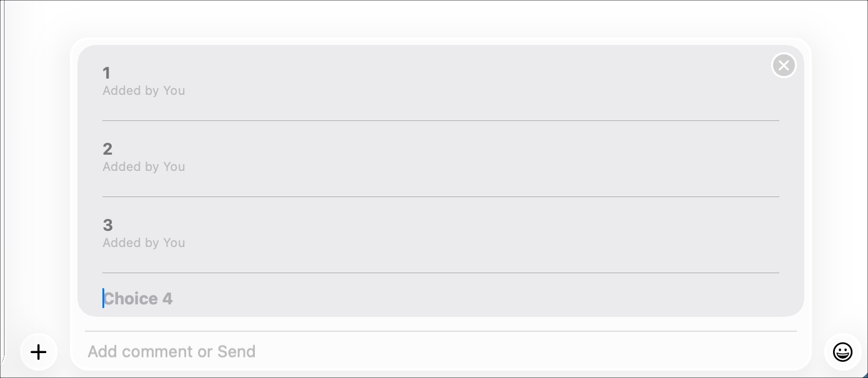Open the emoji picker smiley icon

tap(842, 352)
